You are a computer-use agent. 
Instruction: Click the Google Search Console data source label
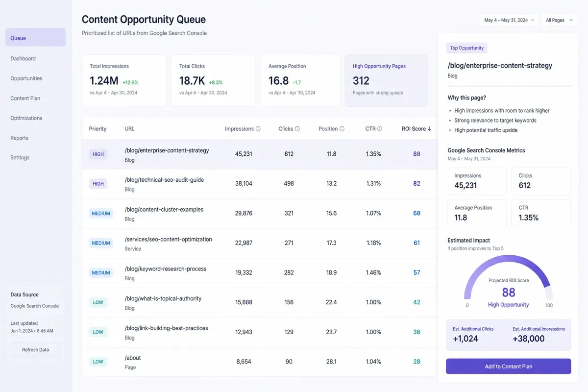point(35,306)
